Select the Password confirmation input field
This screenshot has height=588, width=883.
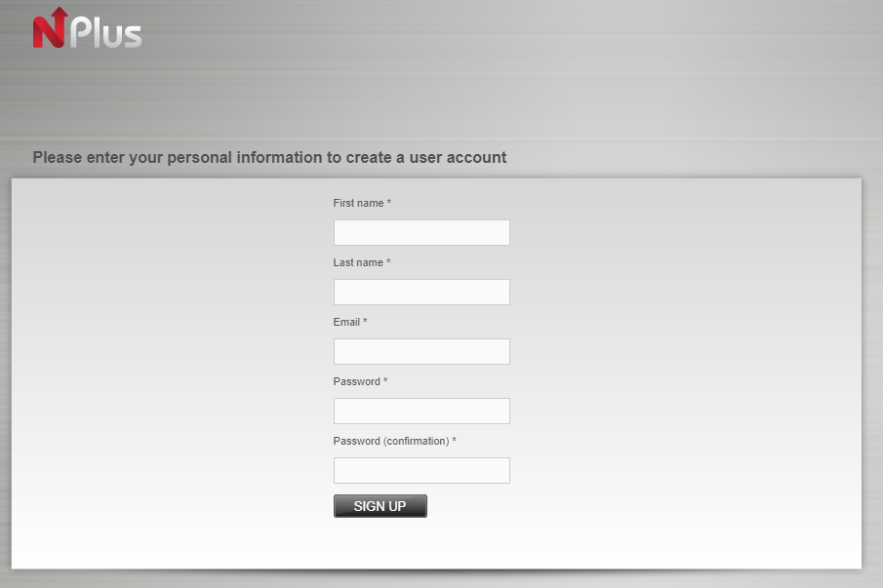click(x=421, y=470)
